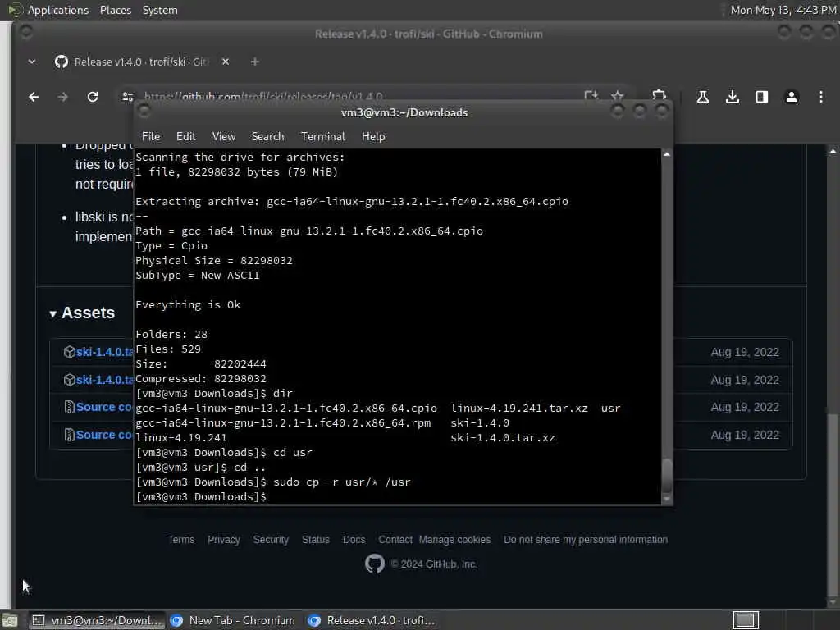Click 'Folders: 28' line in terminal
840x630 pixels.
click(171, 335)
